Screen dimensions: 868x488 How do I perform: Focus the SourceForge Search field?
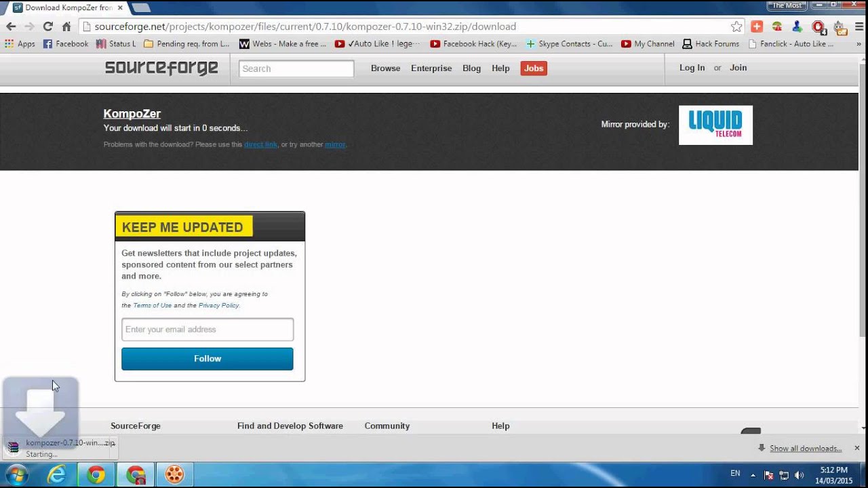click(296, 68)
